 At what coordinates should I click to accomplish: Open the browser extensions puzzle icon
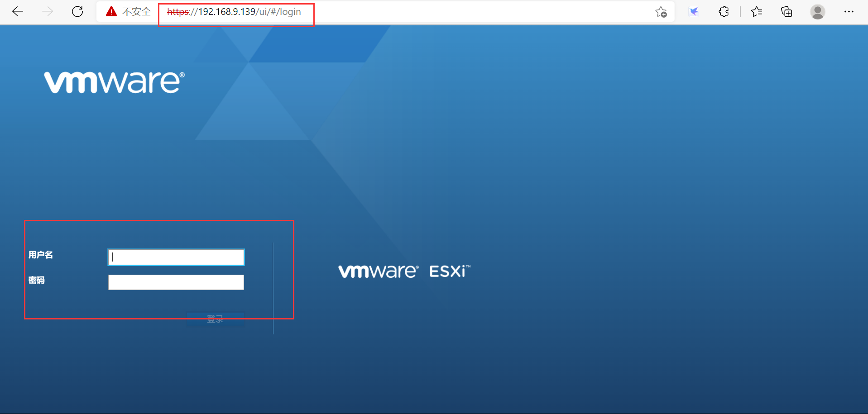(x=724, y=12)
